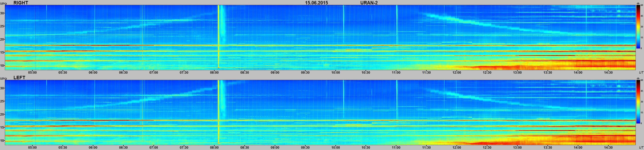Click the 11:00 time label under LEFT panel
This screenshot has height=150, width=644.
click(396, 147)
